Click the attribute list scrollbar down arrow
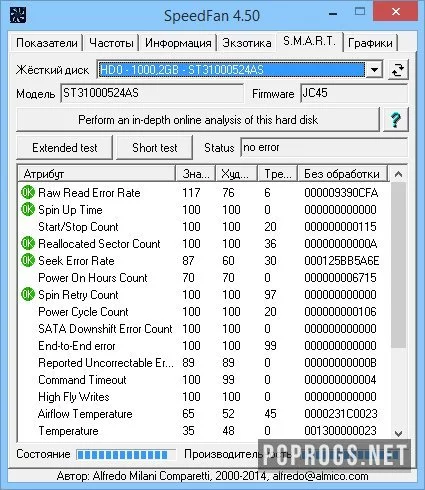This screenshot has height=490, width=425. [398, 433]
